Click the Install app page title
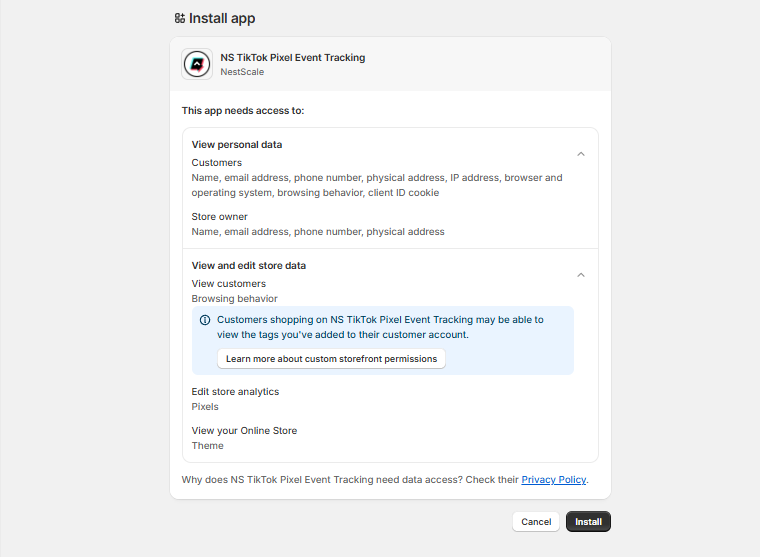760x557 pixels. (222, 18)
